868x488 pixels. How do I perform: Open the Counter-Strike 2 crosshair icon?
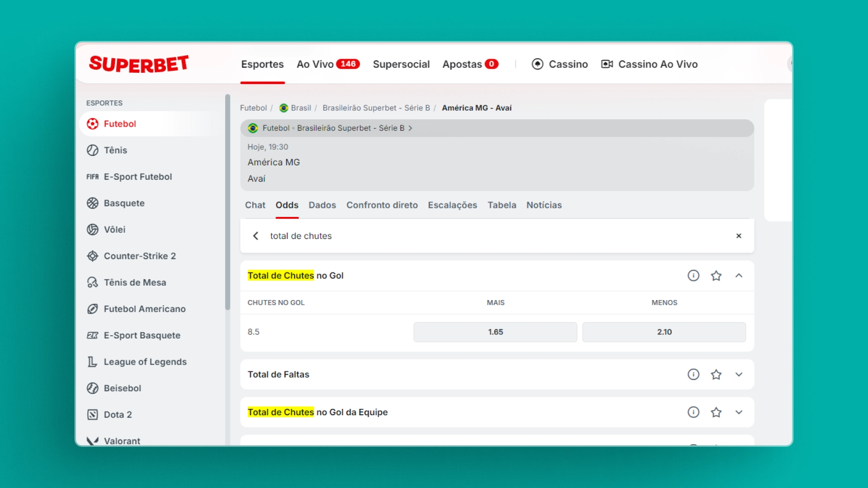click(x=93, y=256)
